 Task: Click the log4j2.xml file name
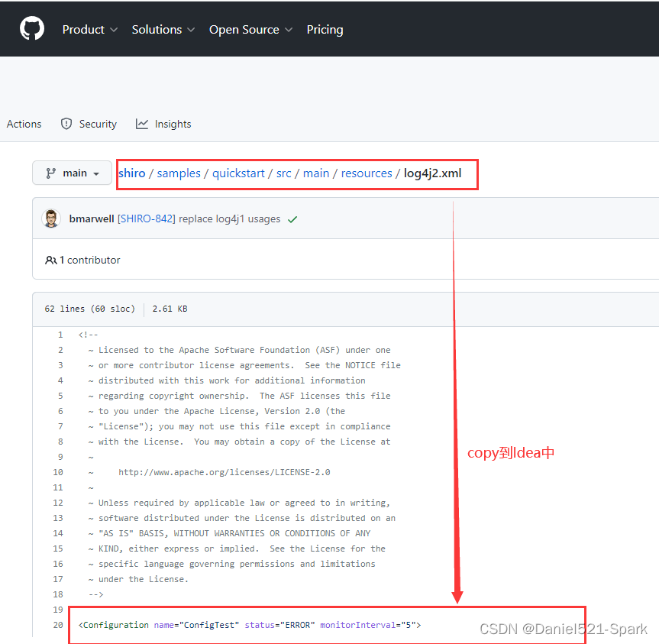point(432,173)
